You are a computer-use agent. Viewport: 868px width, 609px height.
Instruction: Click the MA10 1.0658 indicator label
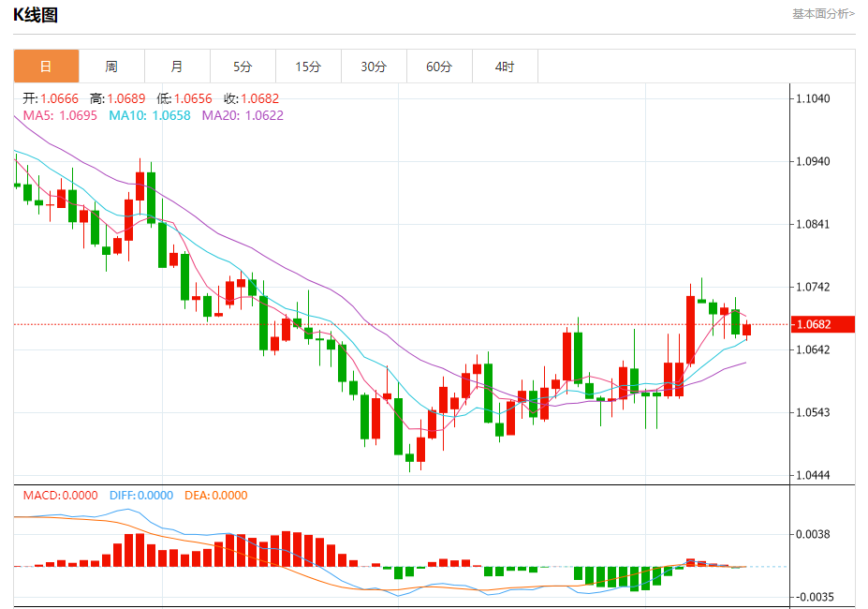150,115
